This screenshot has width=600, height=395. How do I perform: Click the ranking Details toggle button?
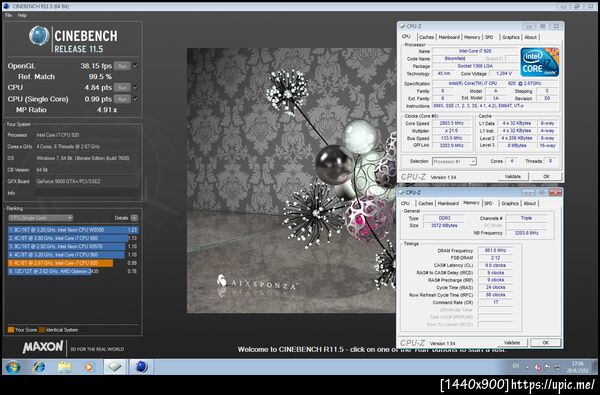134,218
